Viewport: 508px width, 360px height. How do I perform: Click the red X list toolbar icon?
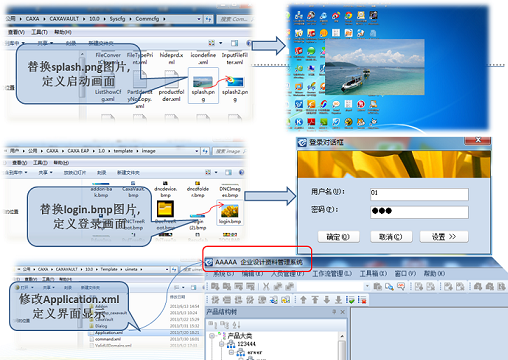362,300
